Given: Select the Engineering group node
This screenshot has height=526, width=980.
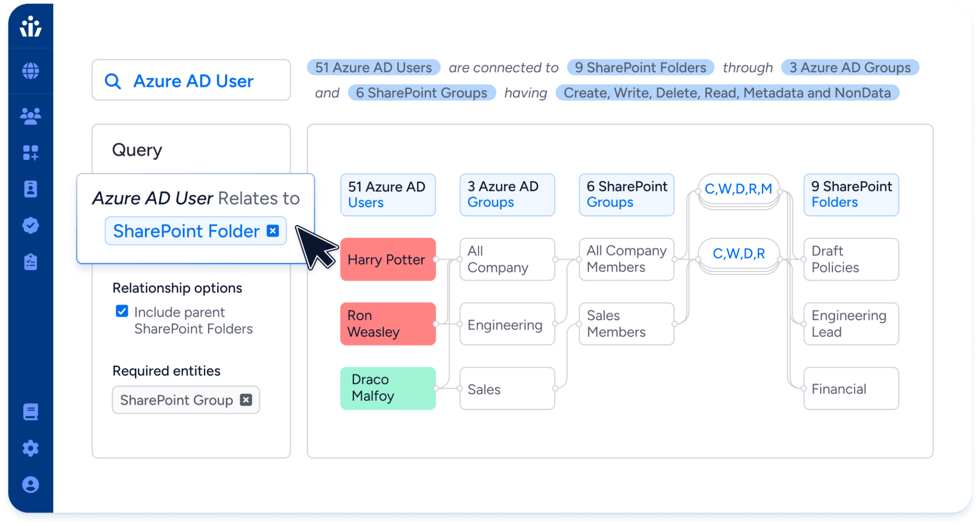Looking at the screenshot, I should (x=507, y=325).
